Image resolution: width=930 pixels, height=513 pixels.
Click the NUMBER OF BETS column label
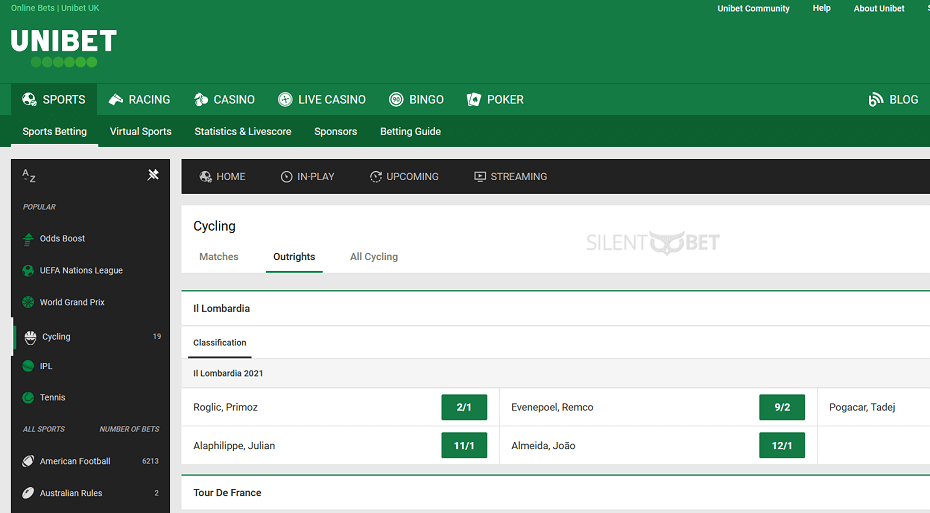(129, 429)
